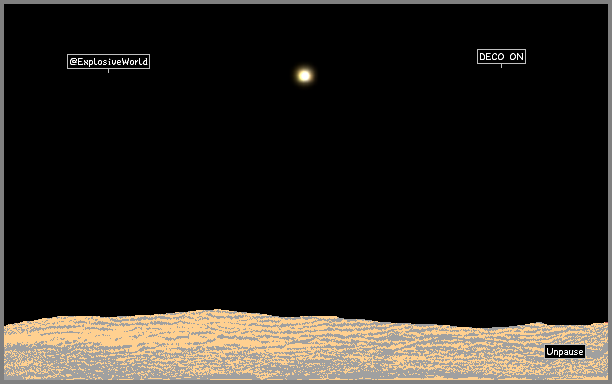Click the Unpause button
The height and width of the screenshot is (384, 612).
565,352
